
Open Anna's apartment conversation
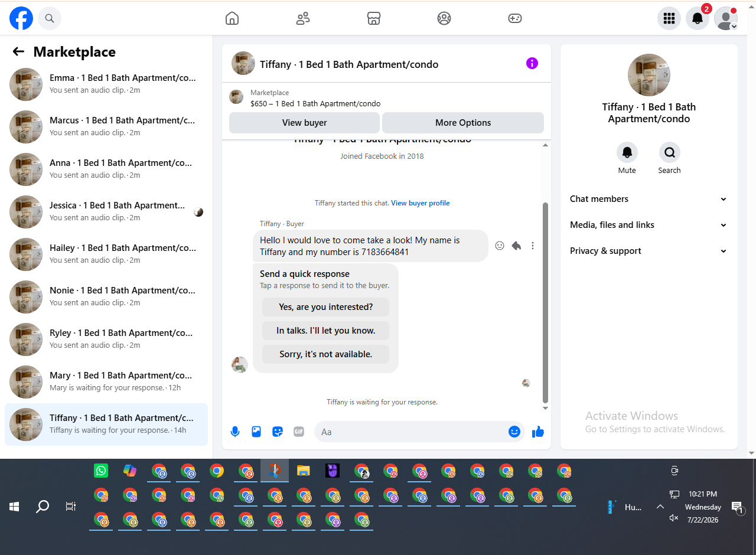(106, 169)
